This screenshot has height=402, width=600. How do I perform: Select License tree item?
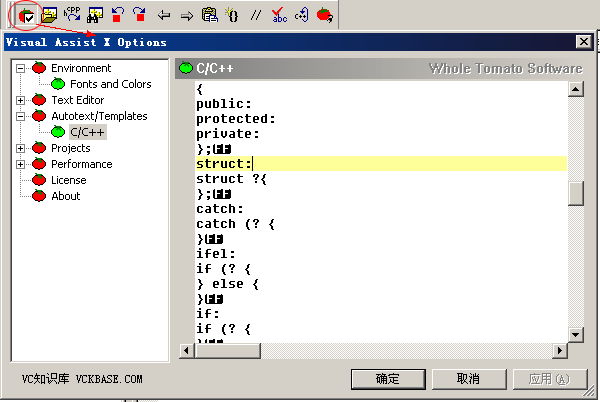click(x=68, y=180)
